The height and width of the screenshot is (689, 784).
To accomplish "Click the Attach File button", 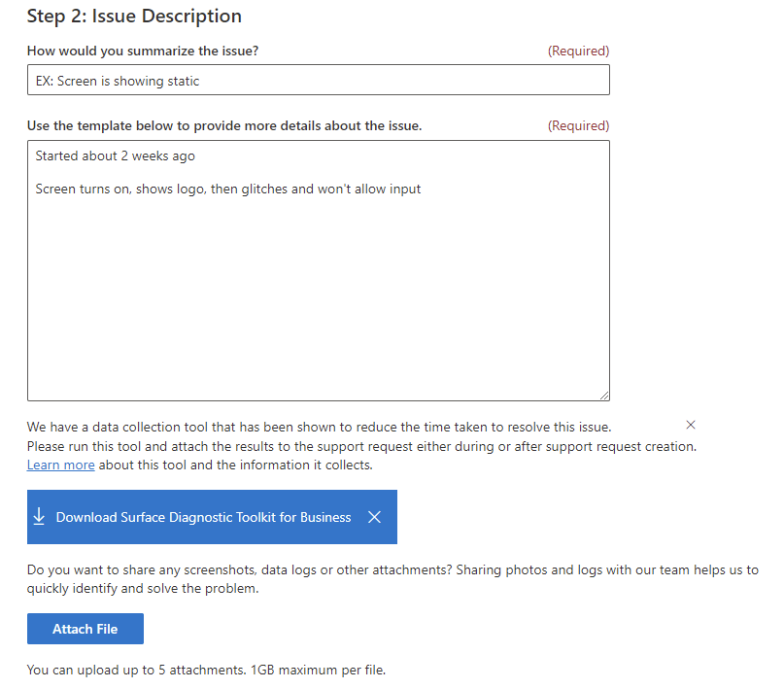I will (x=85, y=629).
